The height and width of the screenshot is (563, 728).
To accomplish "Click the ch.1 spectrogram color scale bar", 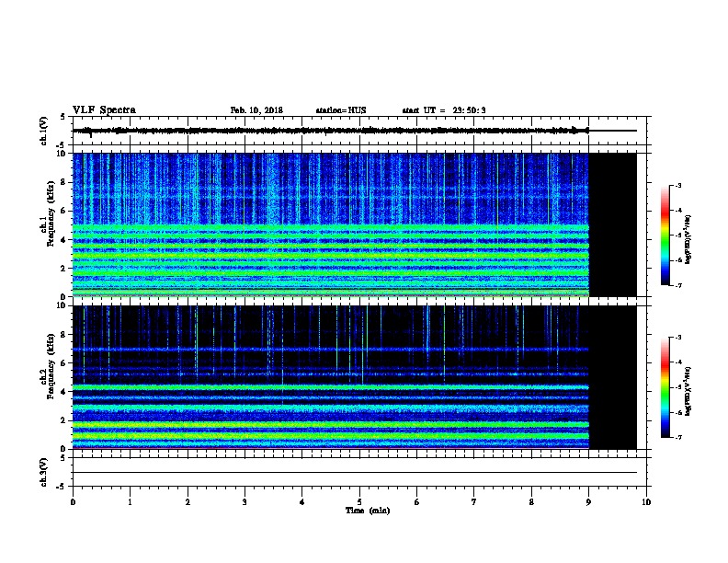I will [x=665, y=236].
